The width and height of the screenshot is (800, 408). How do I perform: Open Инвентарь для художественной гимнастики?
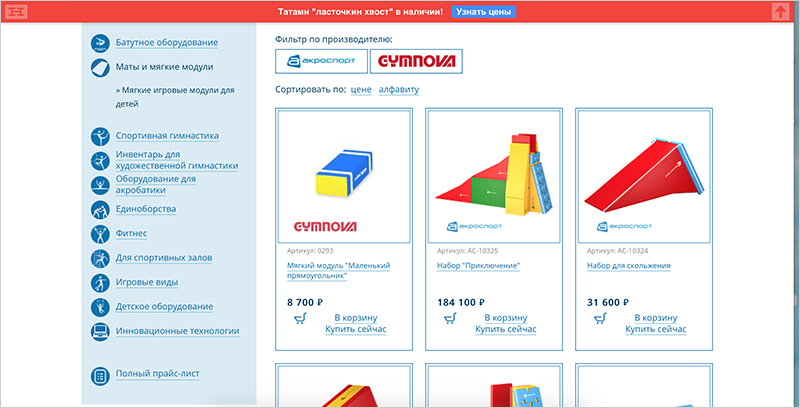177,160
